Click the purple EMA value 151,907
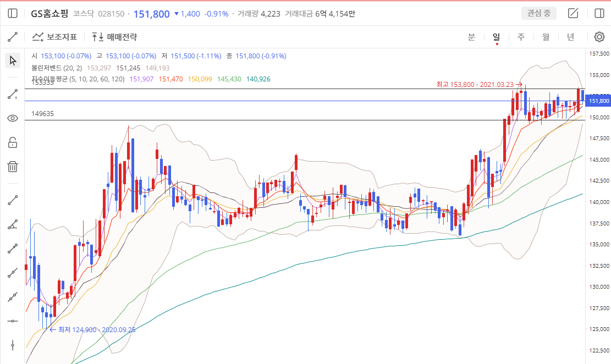This screenshot has width=611, height=364. click(x=141, y=79)
